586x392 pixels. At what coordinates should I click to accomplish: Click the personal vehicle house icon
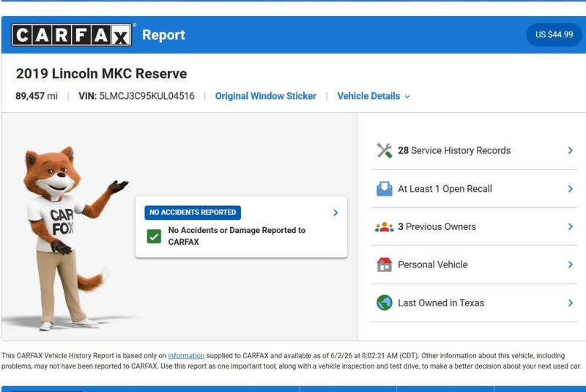(x=384, y=265)
